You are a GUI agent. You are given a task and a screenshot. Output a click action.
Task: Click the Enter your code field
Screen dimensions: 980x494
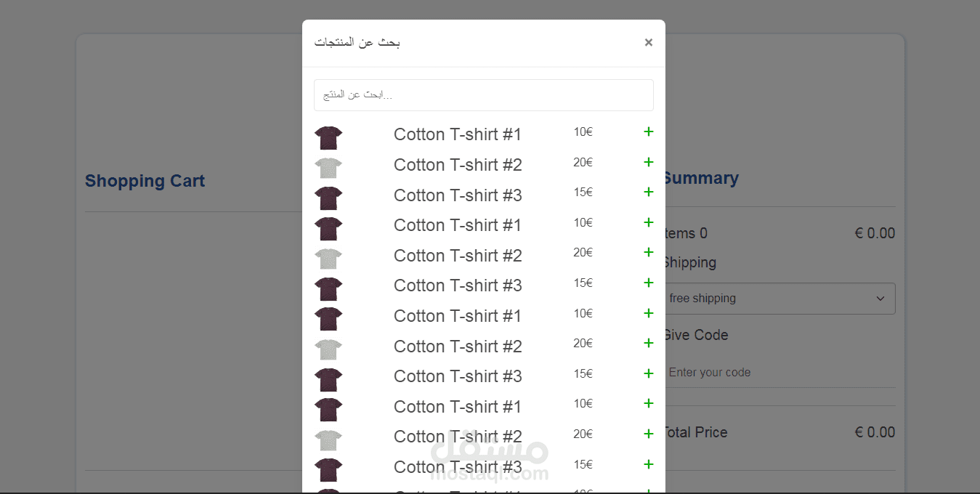pos(778,373)
